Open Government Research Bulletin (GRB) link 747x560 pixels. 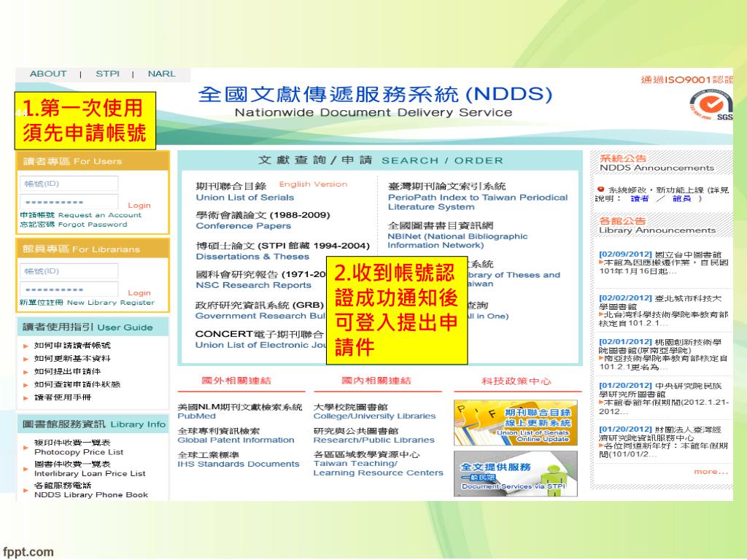coord(260,316)
